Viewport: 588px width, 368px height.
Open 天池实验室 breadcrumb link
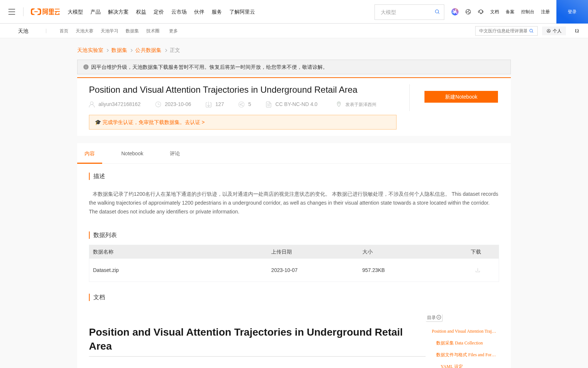coord(90,50)
